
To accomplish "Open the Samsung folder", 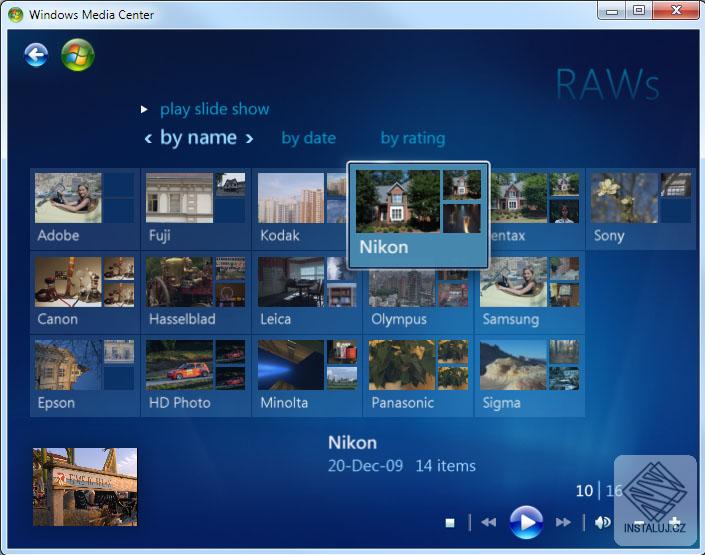I will coord(529,293).
